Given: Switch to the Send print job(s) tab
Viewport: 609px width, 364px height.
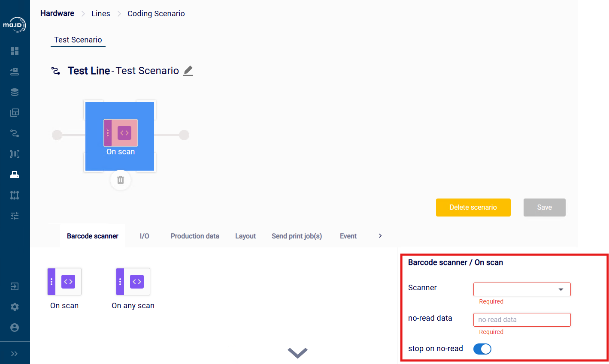Looking at the screenshot, I should coord(297,236).
